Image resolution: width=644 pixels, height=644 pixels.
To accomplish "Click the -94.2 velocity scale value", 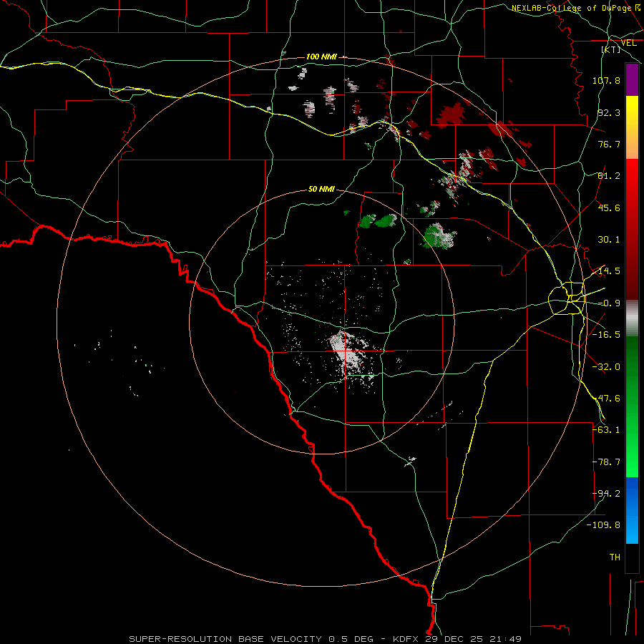I will tap(606, 494).
